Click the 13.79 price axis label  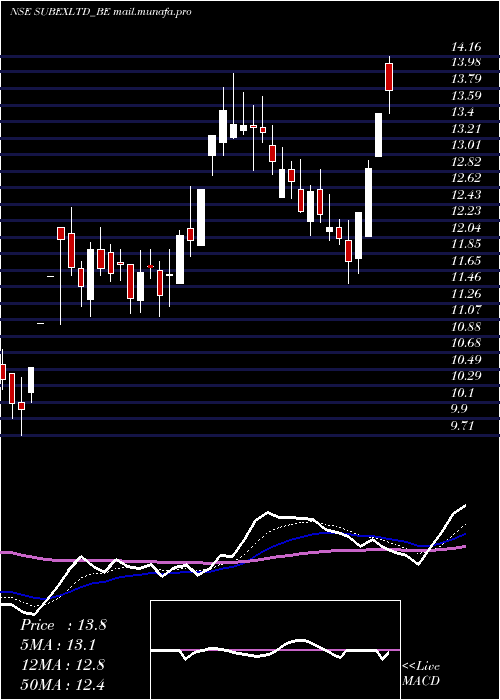(x=467, y=79)
